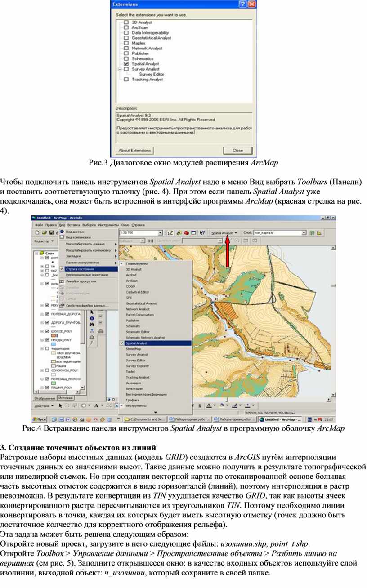The height and width of the screenshot is (588, 367).
Task: Select Свойства фрейма данных menu entry
Action: coord(88,306)
